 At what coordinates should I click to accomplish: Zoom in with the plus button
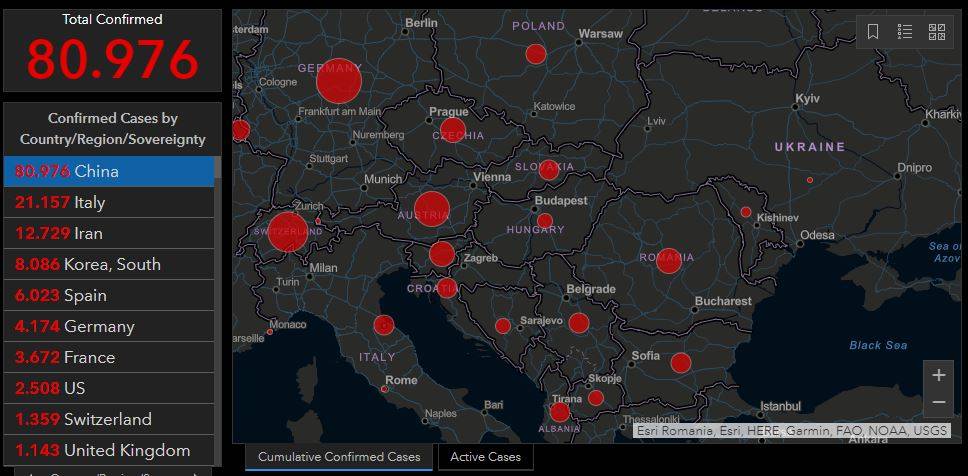tap(939, 375)
